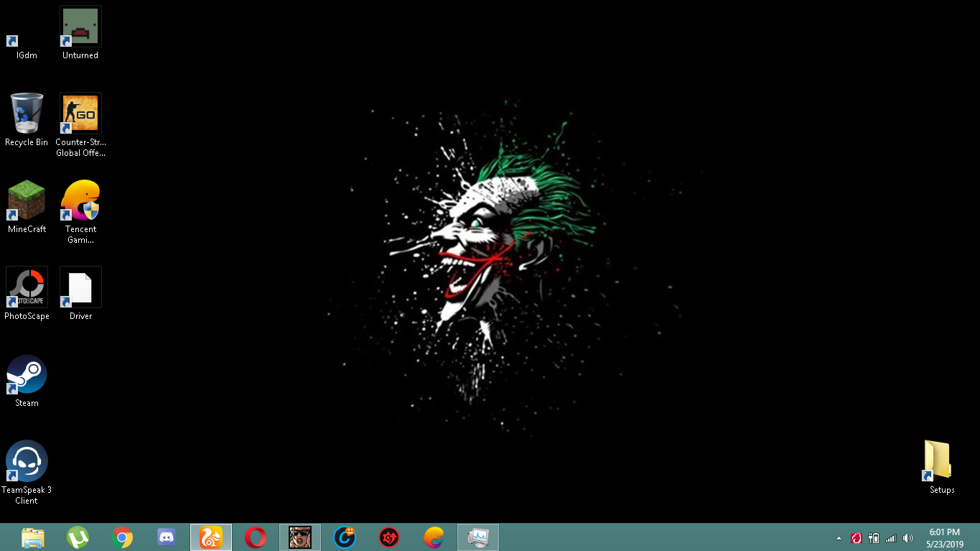The height and width of the screenshot is (551, 980).
Task: Switch to UC Browser in taskbar
Action: (211, 537)
